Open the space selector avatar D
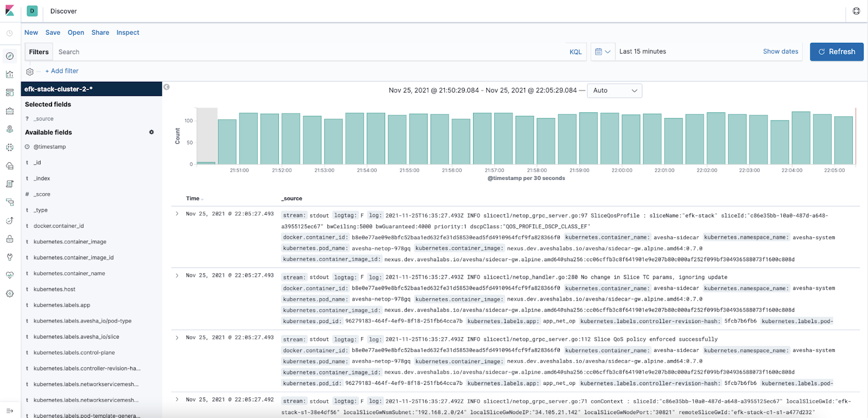This screenshot has height=418, width=868. pos(32,11)
